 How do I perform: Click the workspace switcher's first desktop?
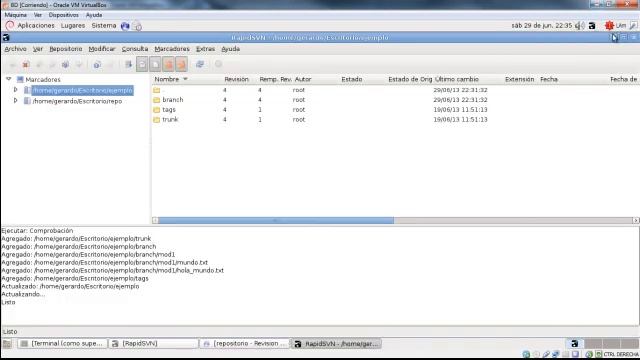[574, 344]
